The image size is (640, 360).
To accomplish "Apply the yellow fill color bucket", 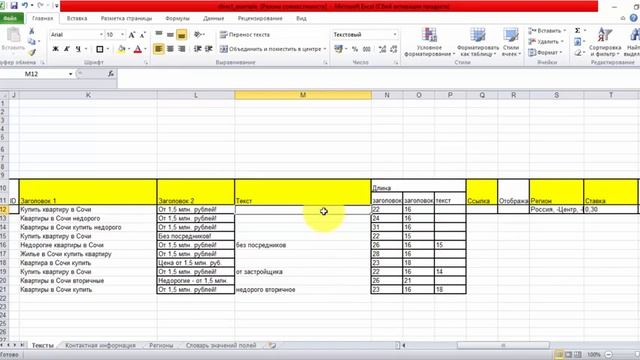I will pyautogui.click(x=121, y=49).
